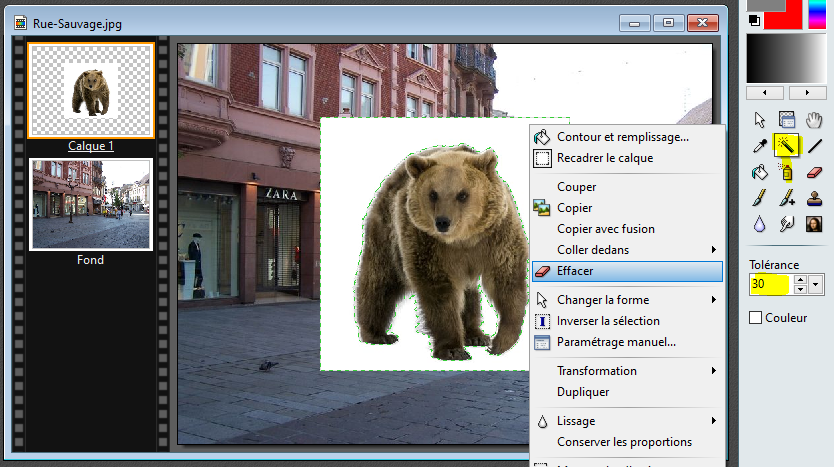The image size is (834, 467).
Task: Select the Magic Wand tool
Action: pos(787,146)
